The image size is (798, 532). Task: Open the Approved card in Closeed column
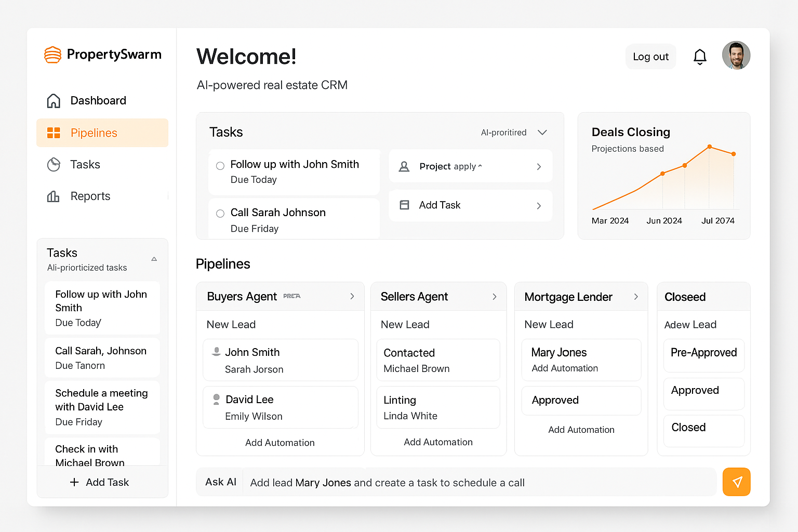coord(704,394)
